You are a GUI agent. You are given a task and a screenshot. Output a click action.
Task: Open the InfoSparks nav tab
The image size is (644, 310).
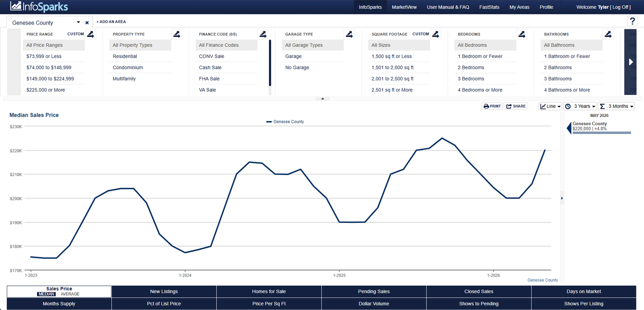(x=370, y=7)
